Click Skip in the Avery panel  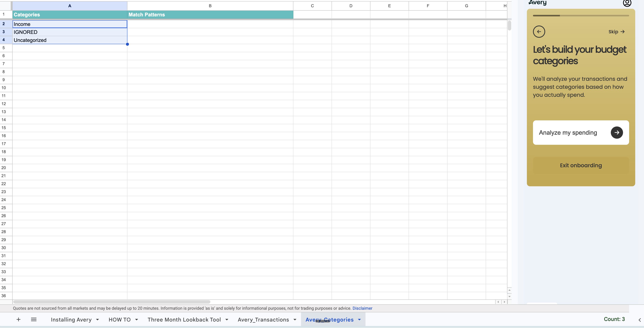coord(616,31)
